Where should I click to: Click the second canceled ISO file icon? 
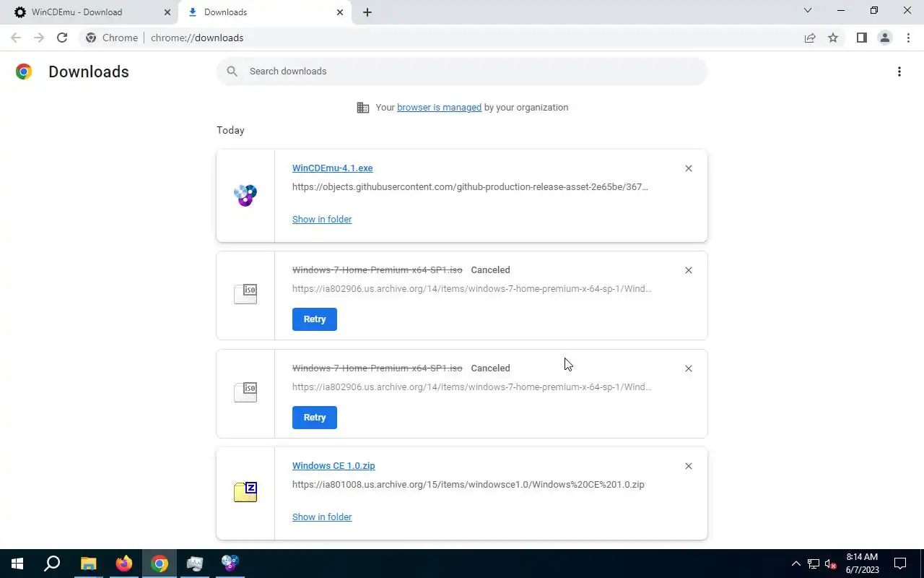(x=245, y=392)
